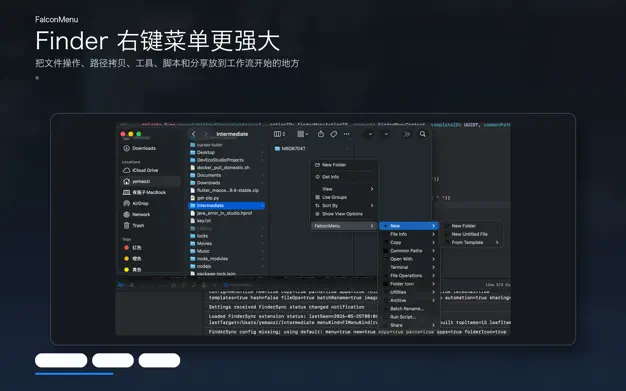Switch Finder to column view icon

[277, 134]
